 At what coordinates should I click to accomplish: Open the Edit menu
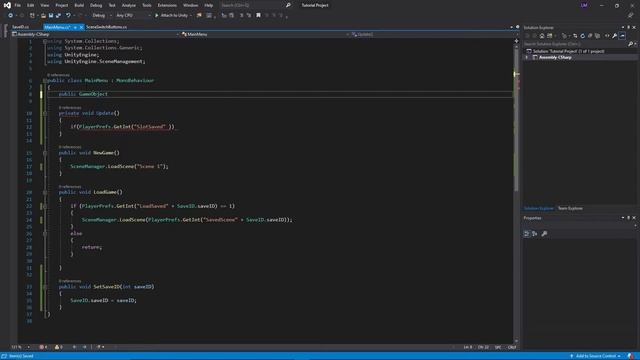coord(30,5)
